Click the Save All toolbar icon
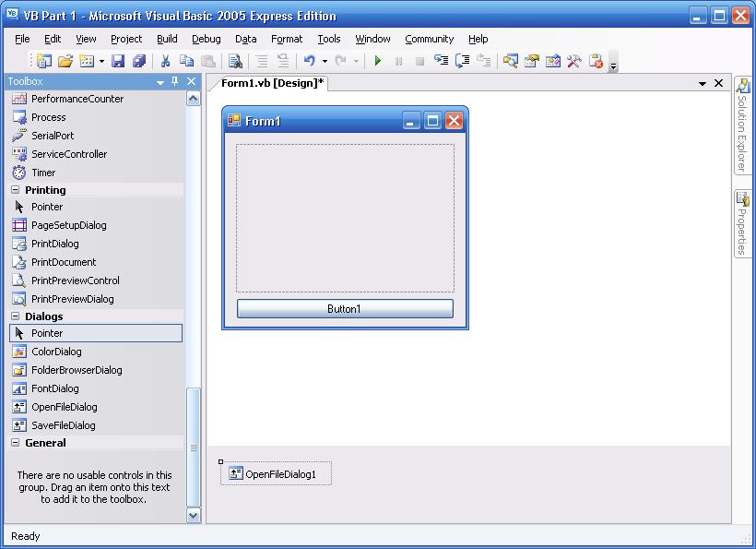This screenshot has height=549, width=756. 139,61
